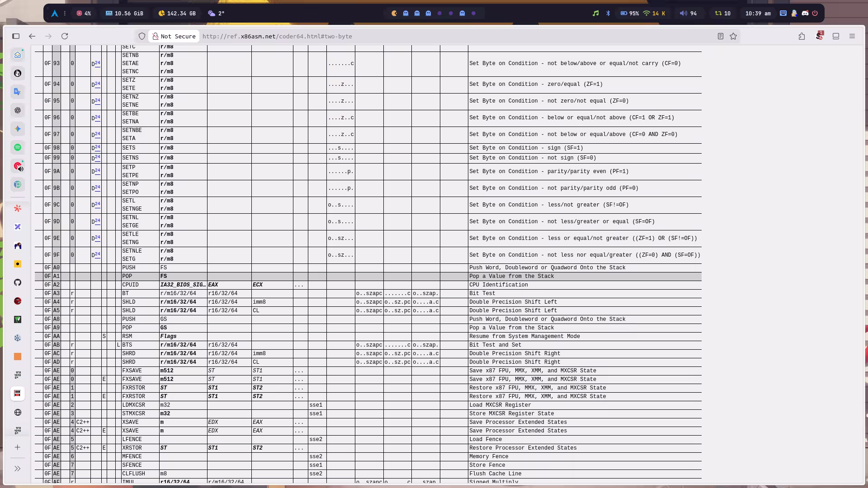
Task: Go back with the back arrow
Action: (x=32, y=36)
